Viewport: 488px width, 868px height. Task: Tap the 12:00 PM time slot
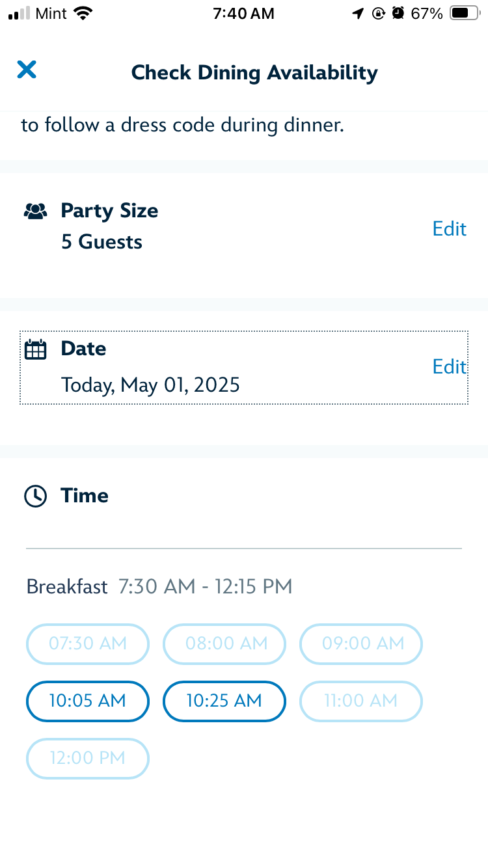(x=88, y=758)
